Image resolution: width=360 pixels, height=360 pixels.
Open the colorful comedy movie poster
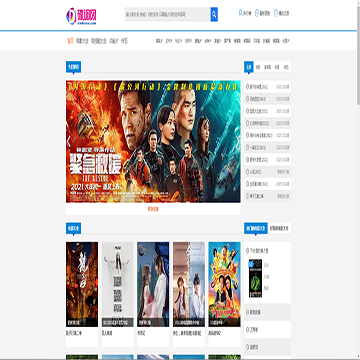pos(224,284)
